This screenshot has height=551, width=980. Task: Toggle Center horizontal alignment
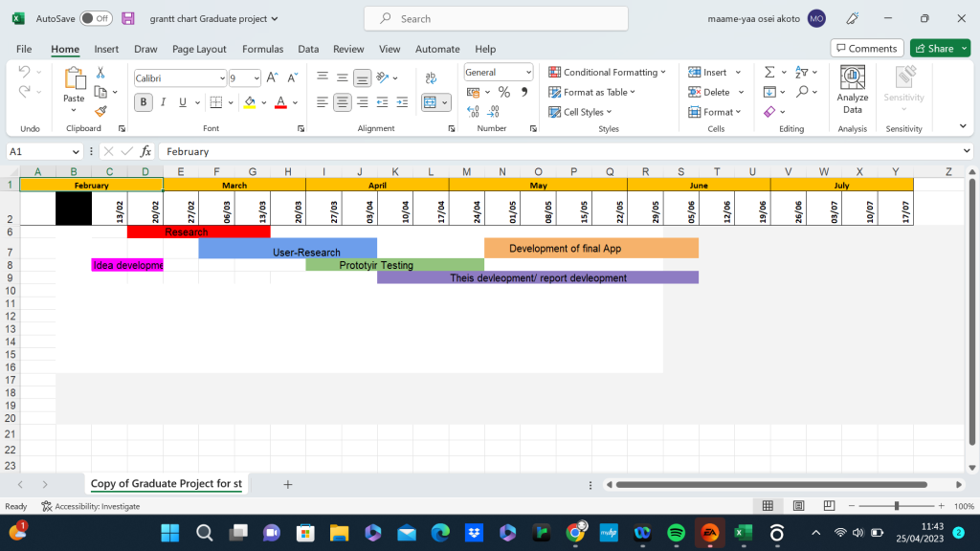point(343,102)
